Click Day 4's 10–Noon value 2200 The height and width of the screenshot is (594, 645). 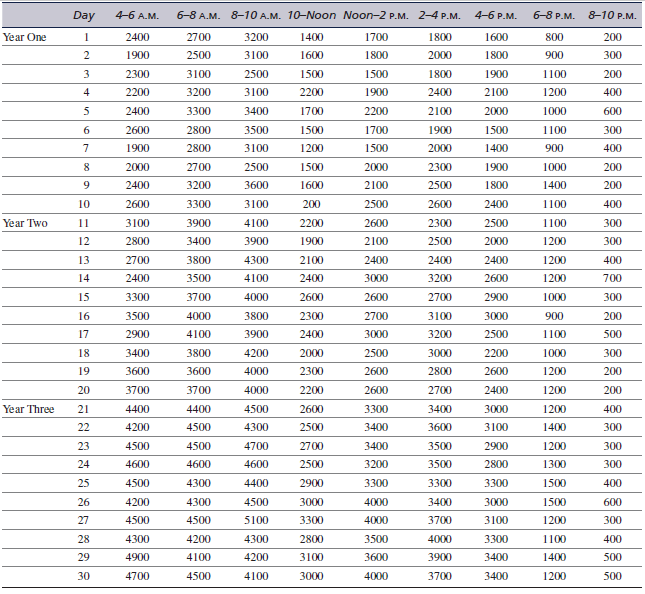[311, 92]
